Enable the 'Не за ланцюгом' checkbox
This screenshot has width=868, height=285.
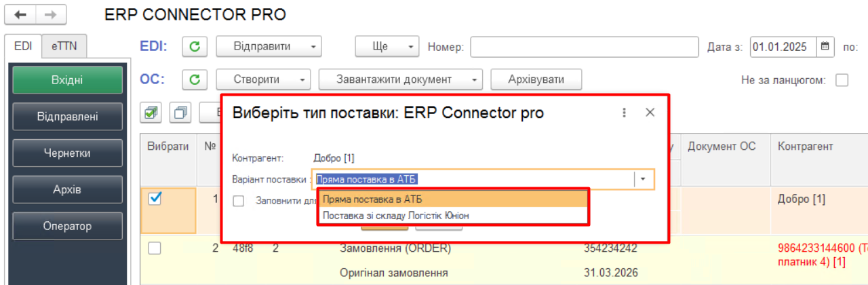click(842, 80)
